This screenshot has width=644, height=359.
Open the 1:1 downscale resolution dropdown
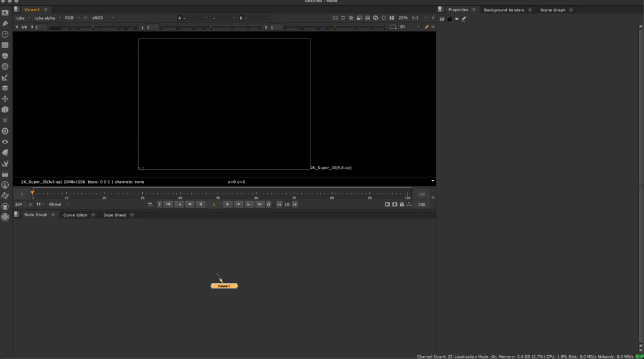click(x=419, y=18)
